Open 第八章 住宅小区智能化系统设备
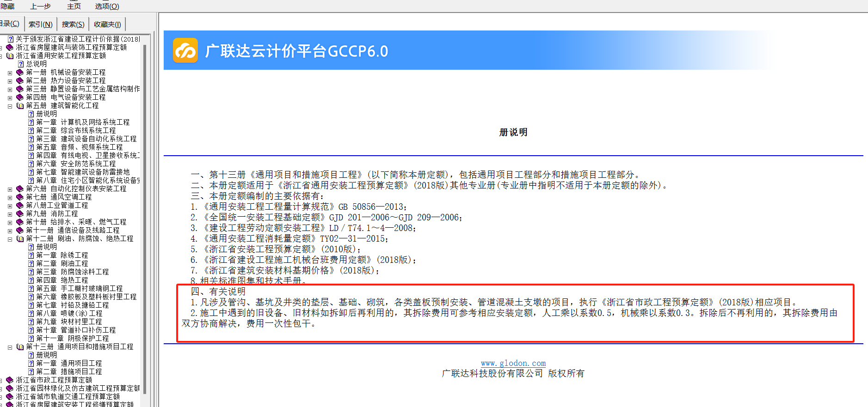 pyautogui.click(x=88, y=180)
